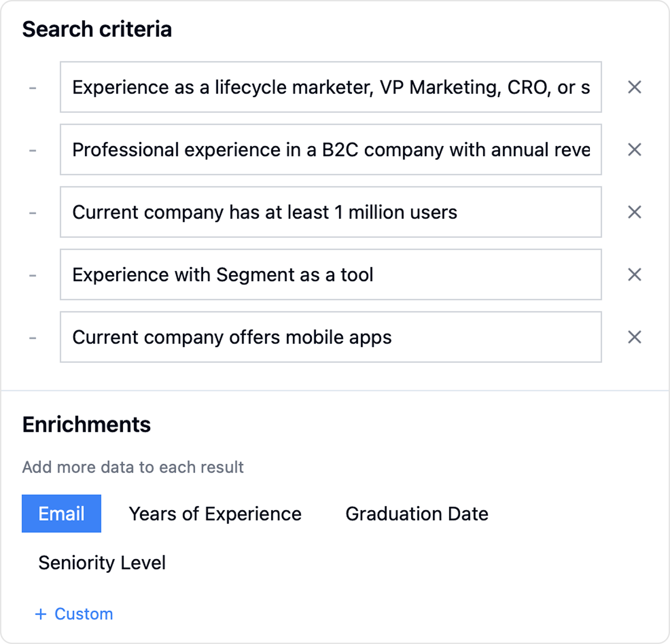Viewport: 670px width, 644px height.
Task: Toggle the Seniority Level enrichment
Action: (x=102, y=563)
